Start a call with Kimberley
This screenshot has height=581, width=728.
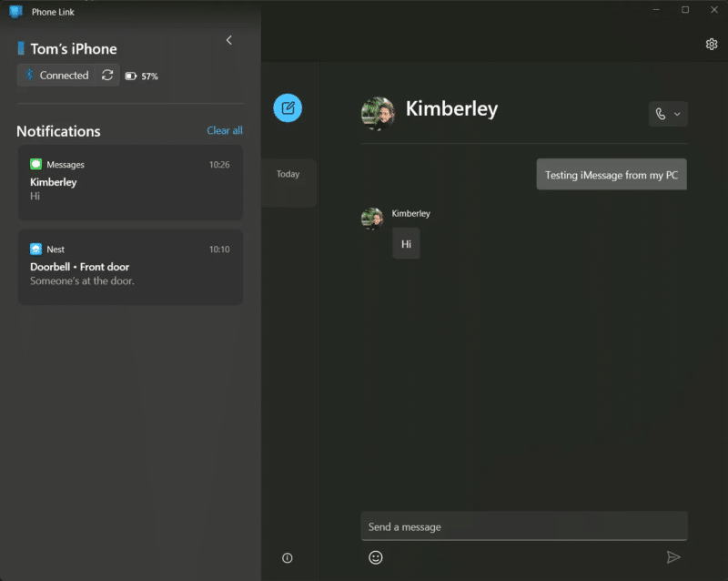point(662,114)
